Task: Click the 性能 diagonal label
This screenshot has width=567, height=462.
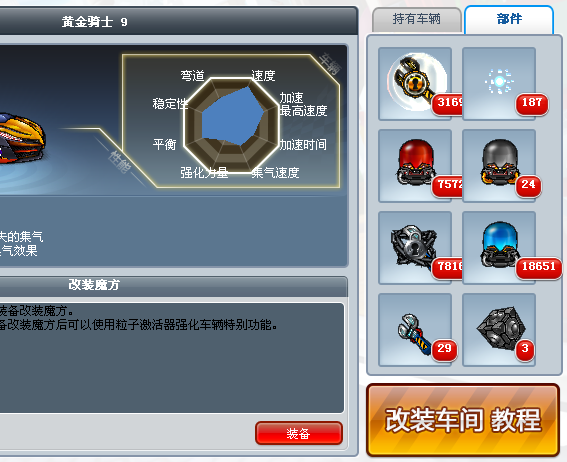Action: [120, 162]
